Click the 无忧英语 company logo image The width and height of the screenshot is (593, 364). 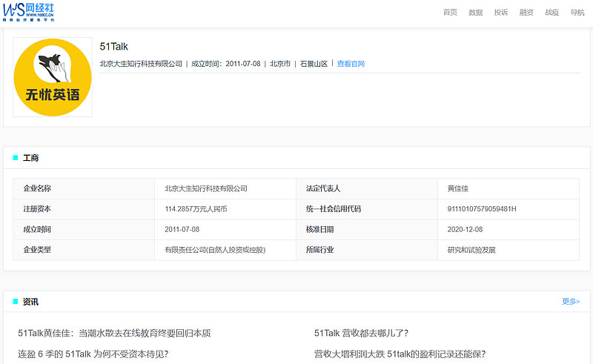(x=53, y=77)
